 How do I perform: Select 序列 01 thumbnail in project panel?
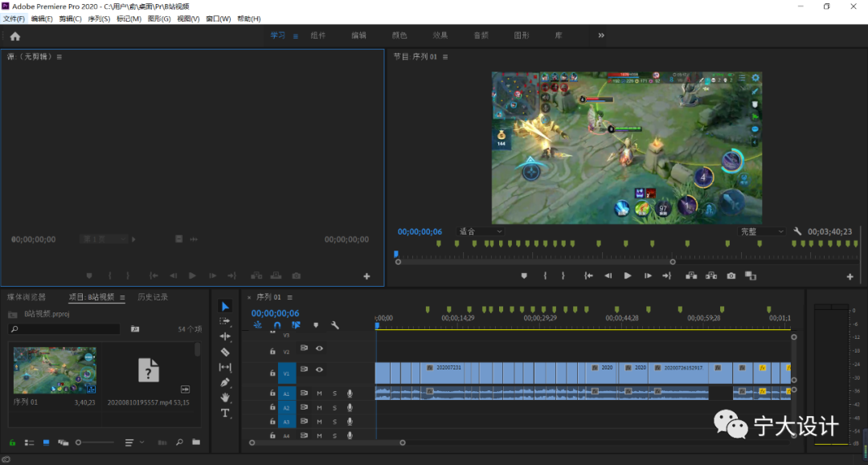[55, 370]
